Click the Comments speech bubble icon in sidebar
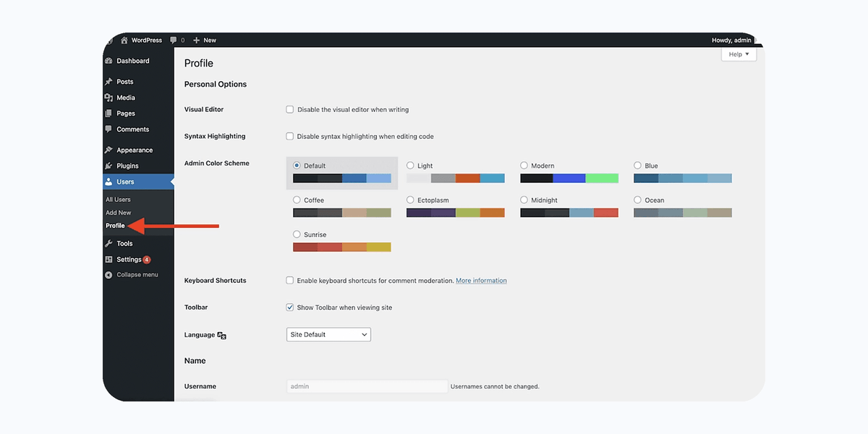Screen dimensions: 868x434 (109, 129)
